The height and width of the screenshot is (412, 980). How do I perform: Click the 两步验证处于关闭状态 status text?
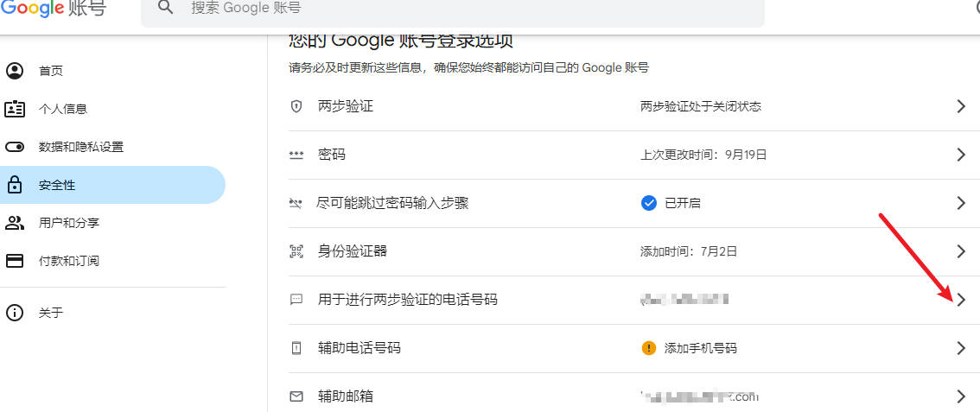point(701,107)
